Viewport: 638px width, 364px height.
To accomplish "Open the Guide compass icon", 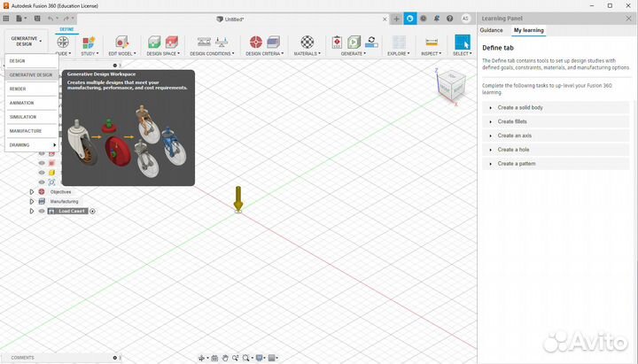I will (x=63, y=42).
